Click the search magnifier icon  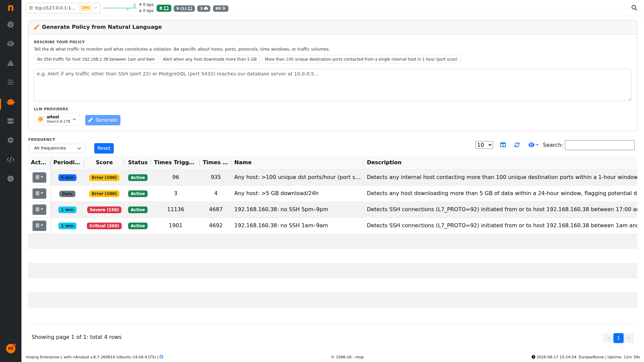click(634, 8)
